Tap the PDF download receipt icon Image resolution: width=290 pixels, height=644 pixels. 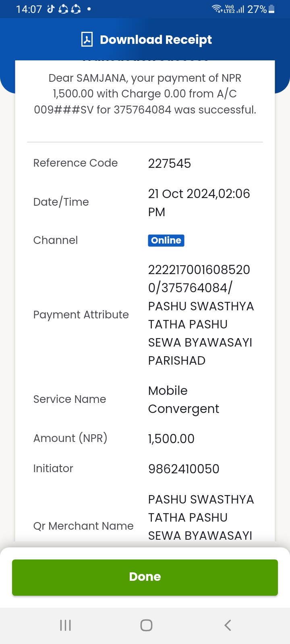87,39
